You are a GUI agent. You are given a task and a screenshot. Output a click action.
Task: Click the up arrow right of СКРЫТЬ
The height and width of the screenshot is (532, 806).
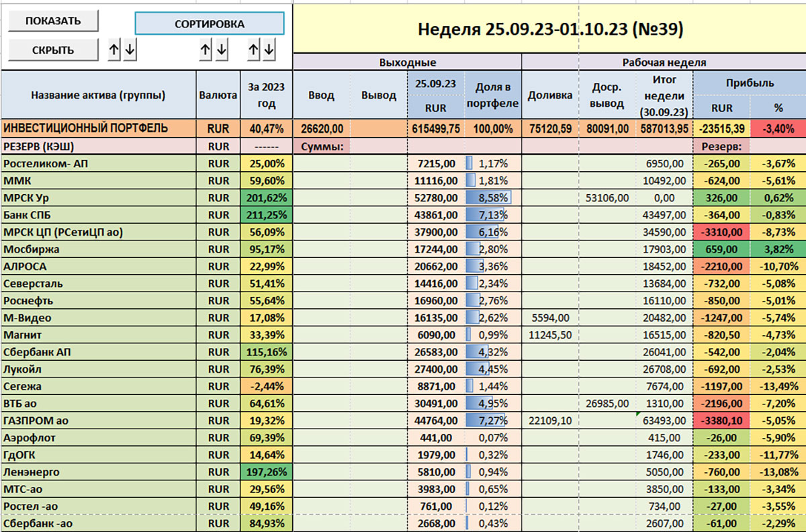(x=115, y=49)
